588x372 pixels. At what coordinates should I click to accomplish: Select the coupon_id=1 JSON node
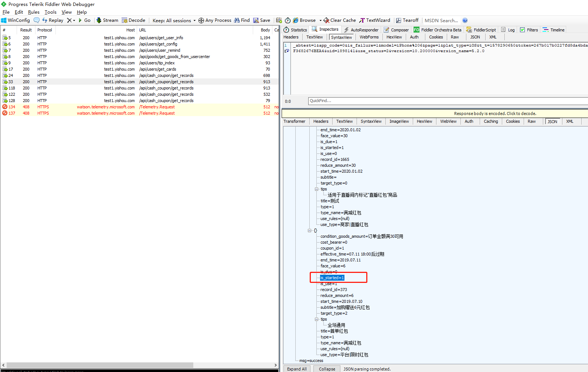point(332,248)
